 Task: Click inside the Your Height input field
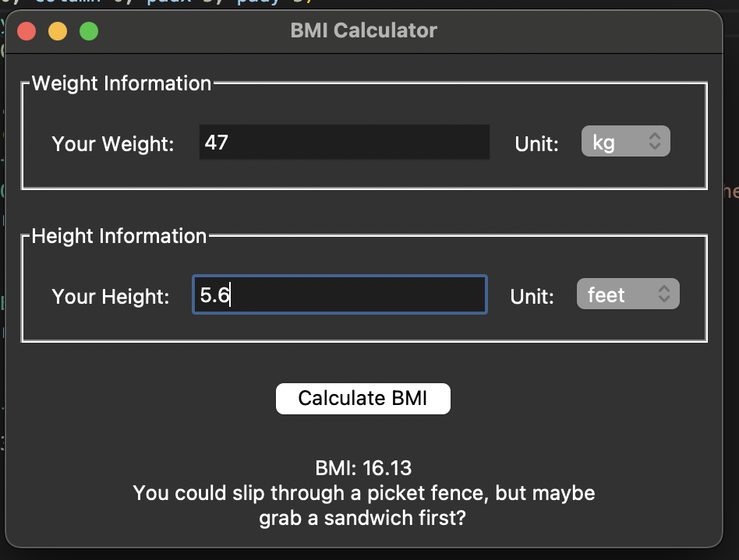point(339,294)
